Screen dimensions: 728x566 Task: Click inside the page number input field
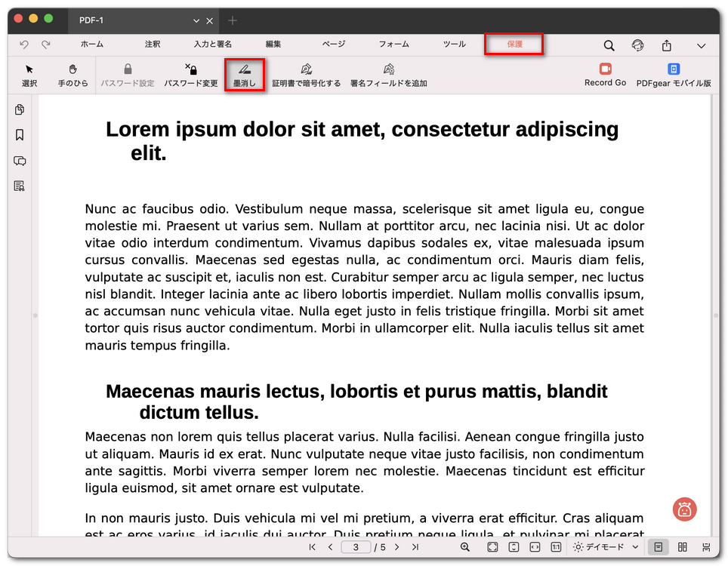tap(355, 547)
